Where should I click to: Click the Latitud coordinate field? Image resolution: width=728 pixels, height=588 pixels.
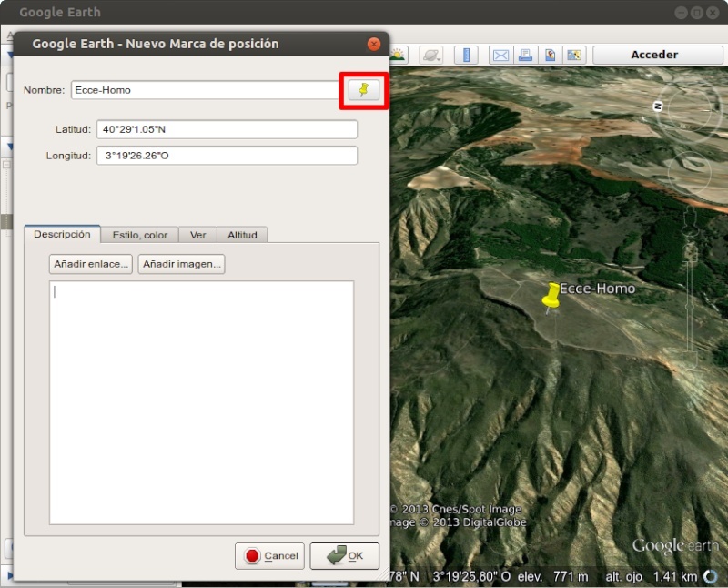click(x=227, y=129)
